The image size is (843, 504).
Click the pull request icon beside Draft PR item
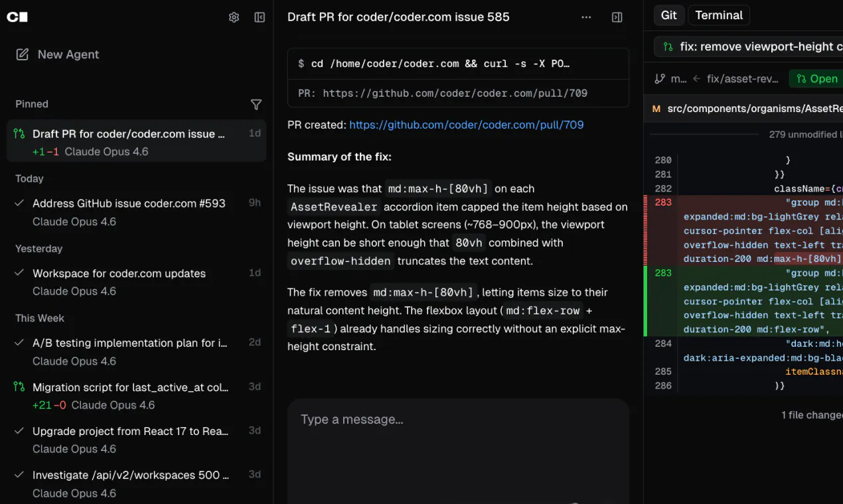pyautogui.click(x=19, y=133)
